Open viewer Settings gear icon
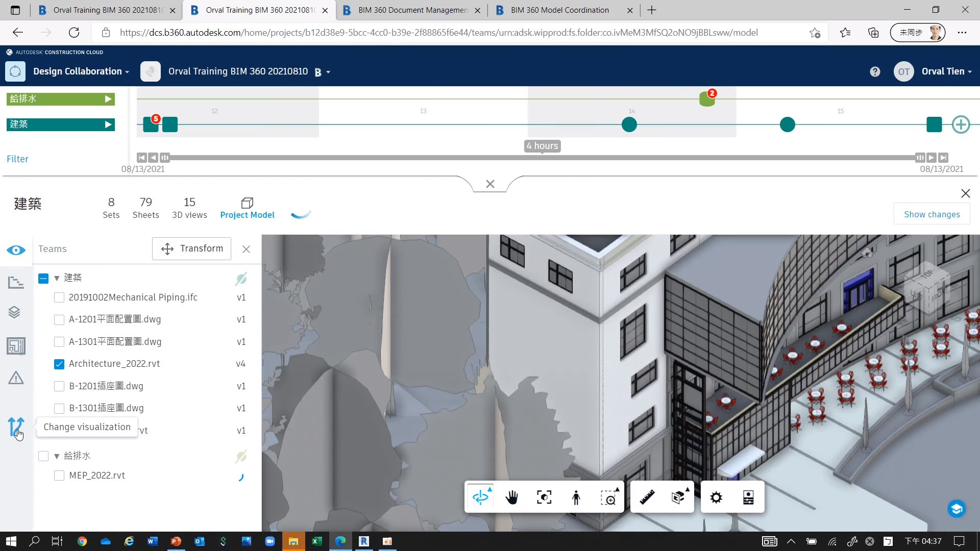 point(716,497)
